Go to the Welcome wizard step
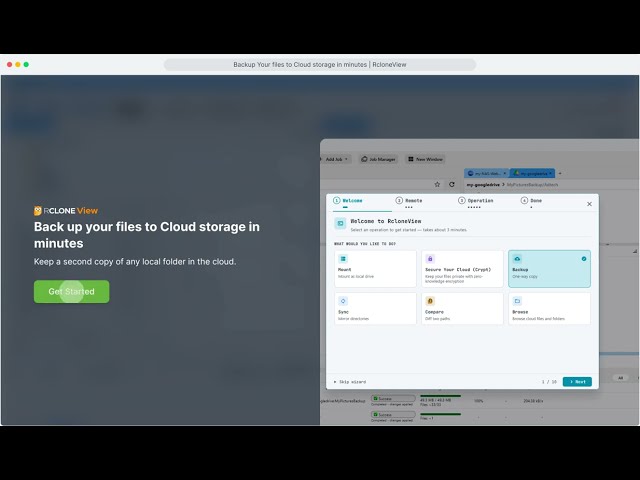This screenshot has height=480, width=640. (x=348, y=201)
